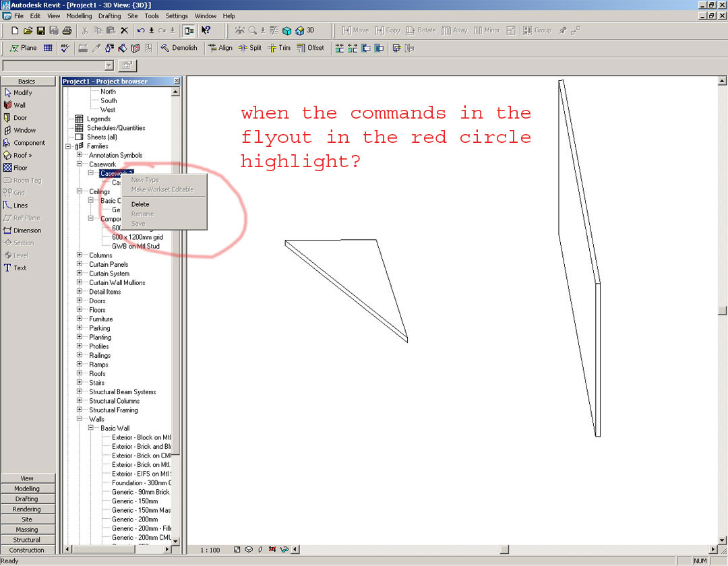The height and width of the screenshot is (566, 728).
Task: Click the New file icon
Action: (15, 30)
